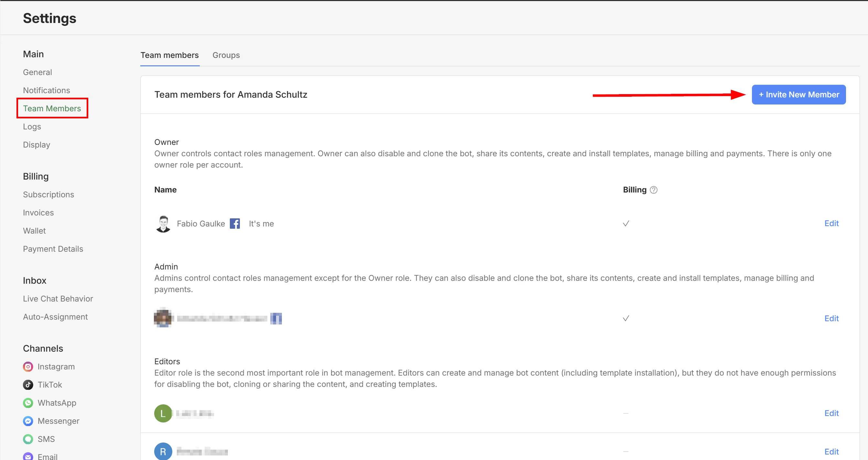Click Fabio Gaulke's Facebook icon

click(235, 223)
